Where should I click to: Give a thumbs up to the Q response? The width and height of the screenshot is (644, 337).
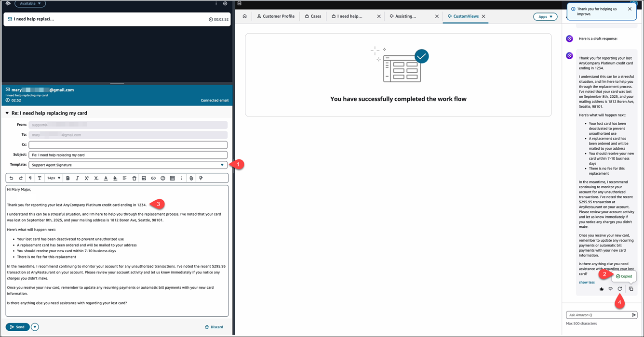click(x=602, y=289)
